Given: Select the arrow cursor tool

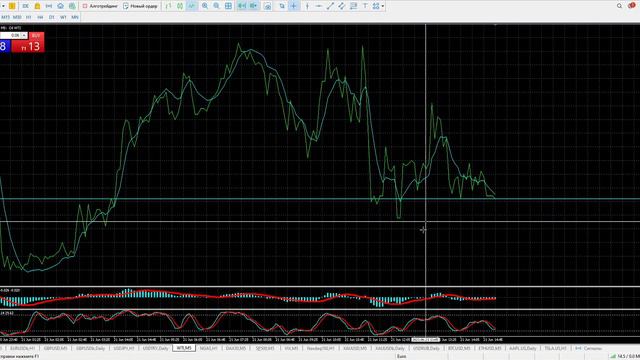Looking at the screenshot, I should [282, 6].
